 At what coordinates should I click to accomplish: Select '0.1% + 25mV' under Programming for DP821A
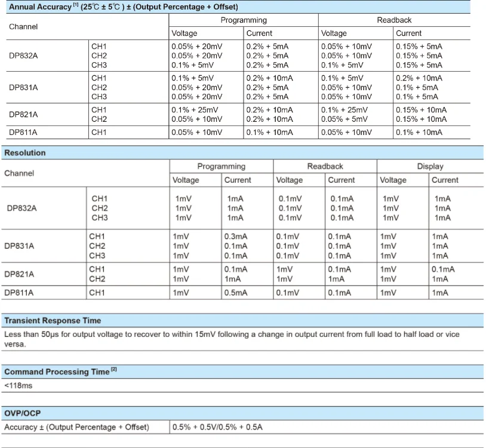pos(195,110)
